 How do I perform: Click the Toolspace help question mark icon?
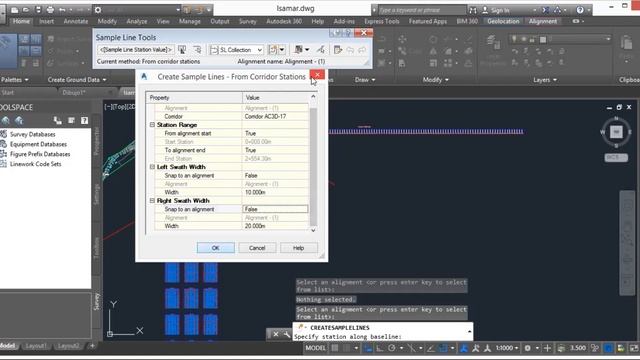tap(84, 120)
